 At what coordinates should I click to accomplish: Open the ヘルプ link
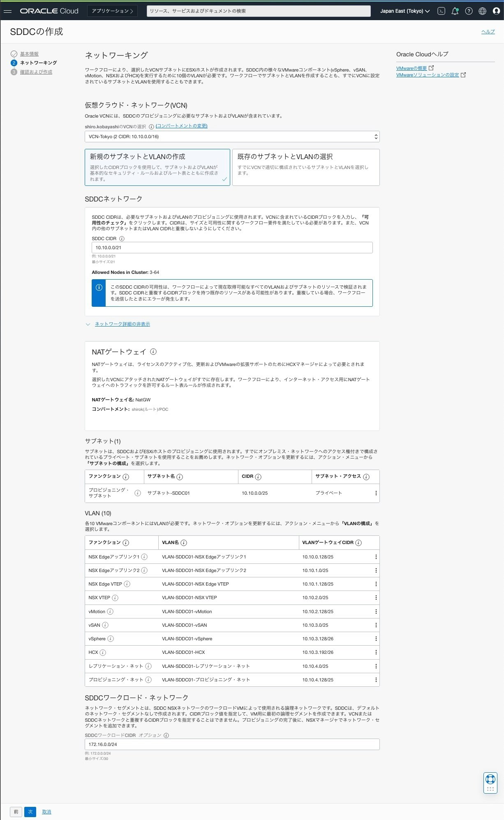(488, 32)
